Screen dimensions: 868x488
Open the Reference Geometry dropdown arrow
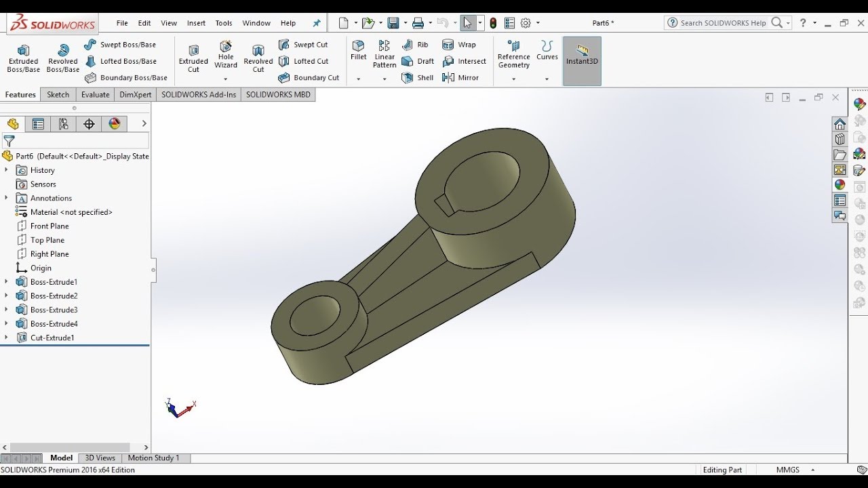tap(513, 79)
